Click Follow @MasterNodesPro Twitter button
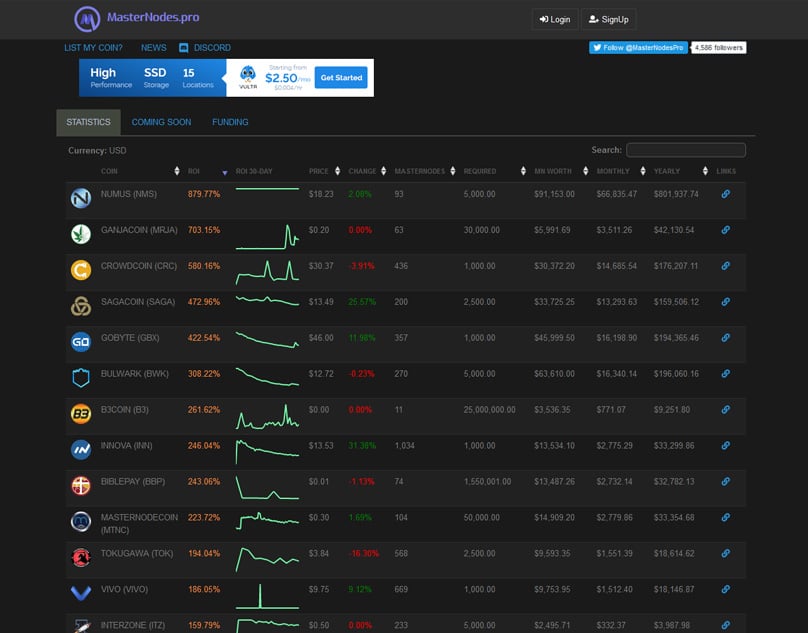This screenshot has height=633, width=808. (x=638, y=47)
